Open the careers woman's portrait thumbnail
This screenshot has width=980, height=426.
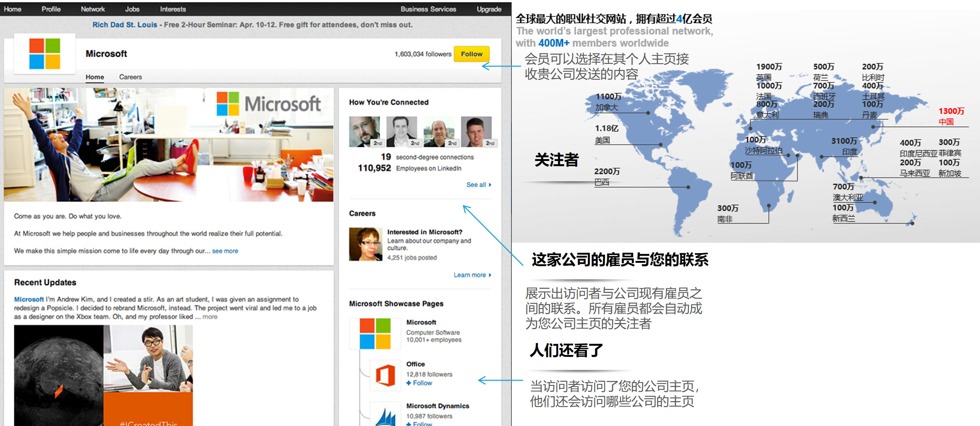[x=366, y=244]
